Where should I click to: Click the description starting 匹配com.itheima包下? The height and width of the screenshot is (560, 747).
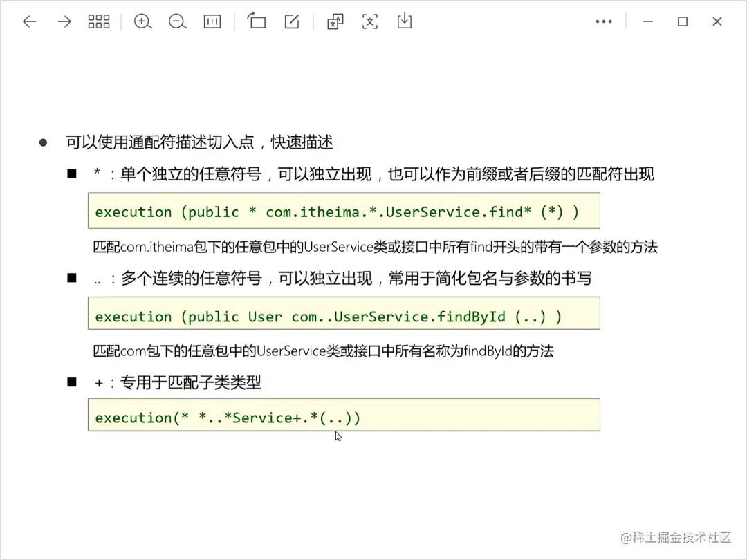pyautogui.click(x=375, y=247)
